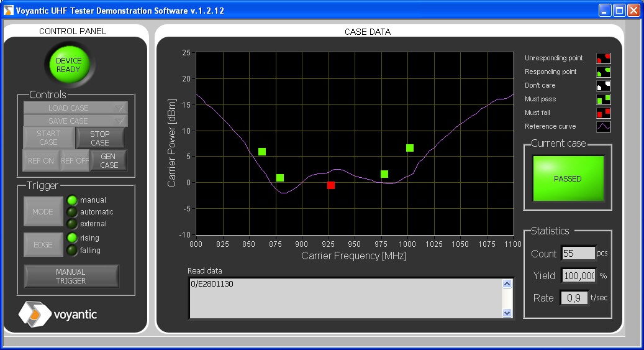Click the Responding point legend icon
The image size is (644, 350).
[x=603, y=72]
